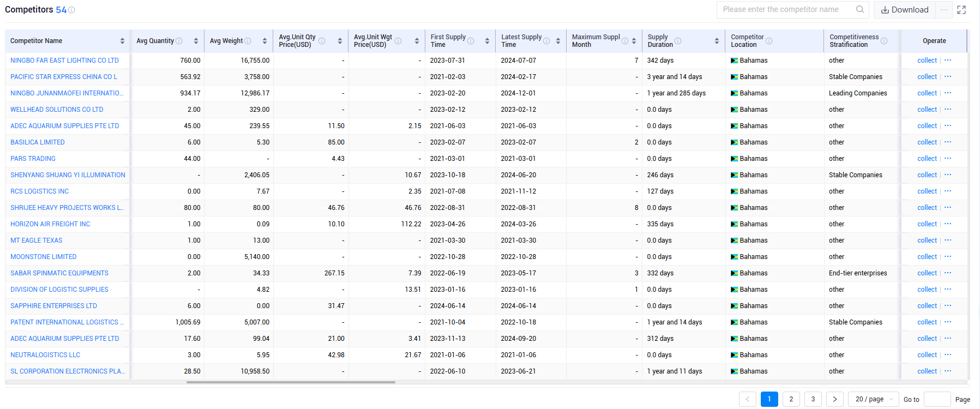
Task: Go to the next page arrow
Action: click(835, 399)
